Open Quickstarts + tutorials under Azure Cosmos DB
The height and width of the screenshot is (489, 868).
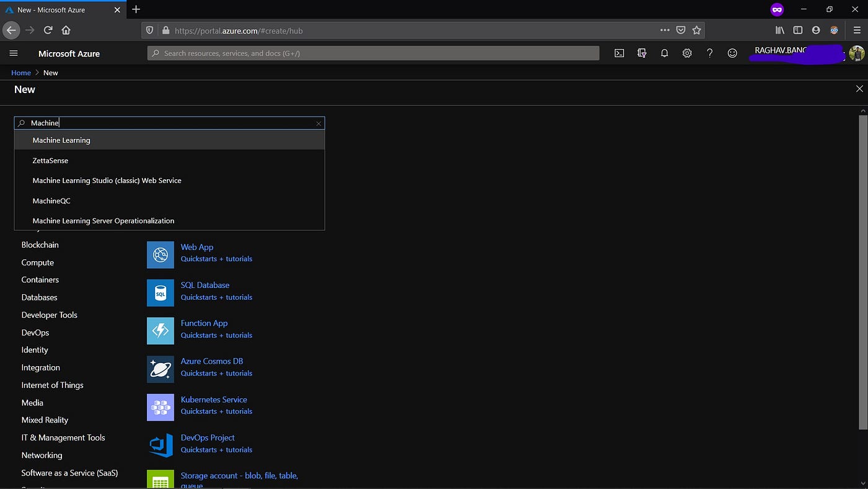tap(216, 373)
